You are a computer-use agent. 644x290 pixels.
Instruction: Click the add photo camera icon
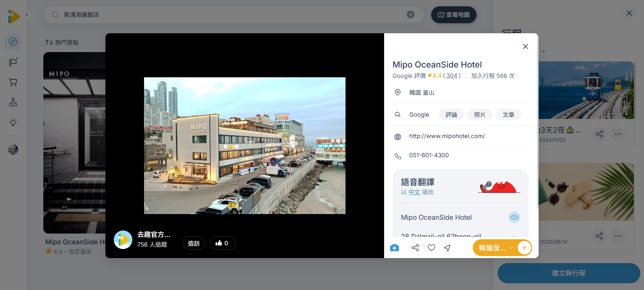(395, 248)
